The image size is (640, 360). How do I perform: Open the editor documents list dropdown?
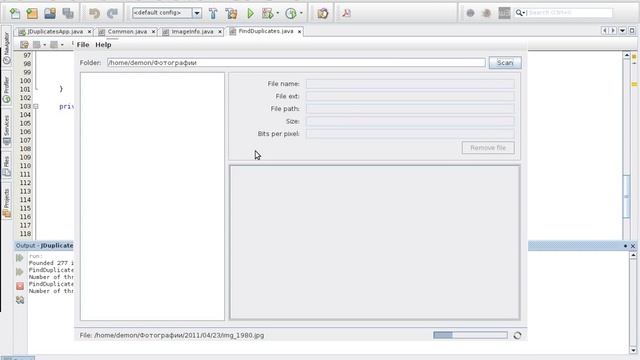pos(622,31)
